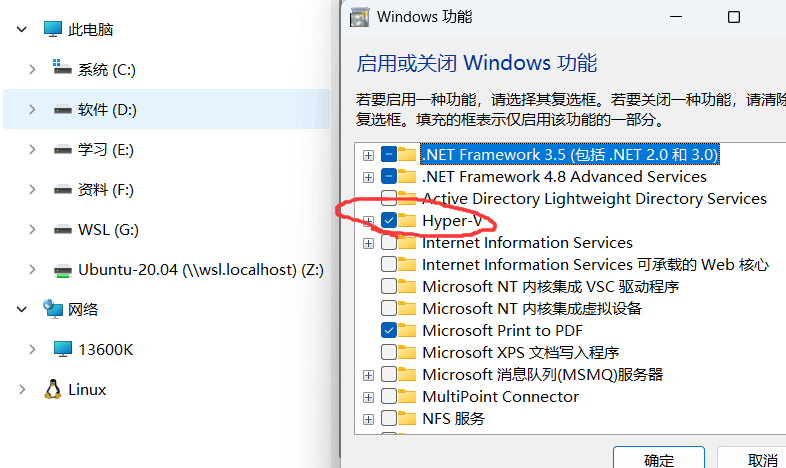Screen dimensions: 786x468
Task: Click the Ubuntu-20.04 network drive icon
Action: [x=63, y=271]
